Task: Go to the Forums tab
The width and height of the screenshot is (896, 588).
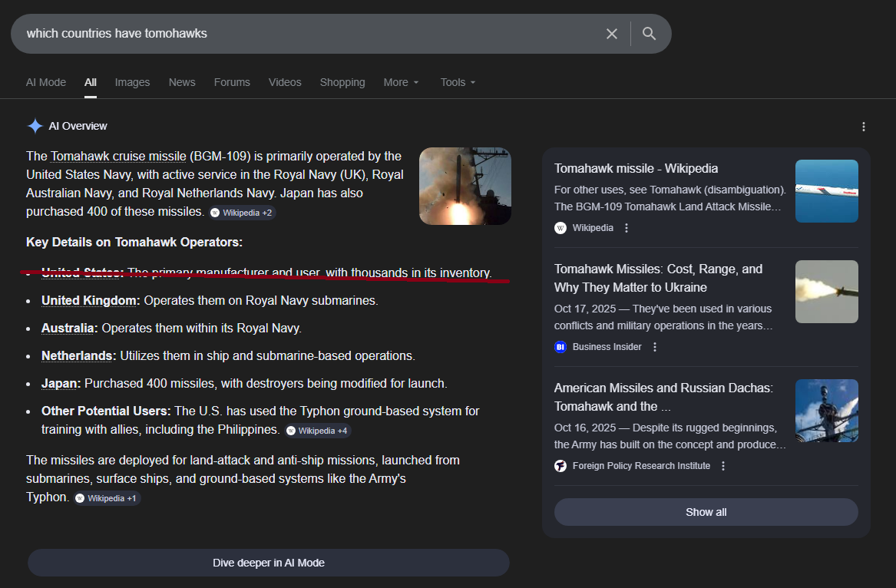Action: tap(232, 82)
